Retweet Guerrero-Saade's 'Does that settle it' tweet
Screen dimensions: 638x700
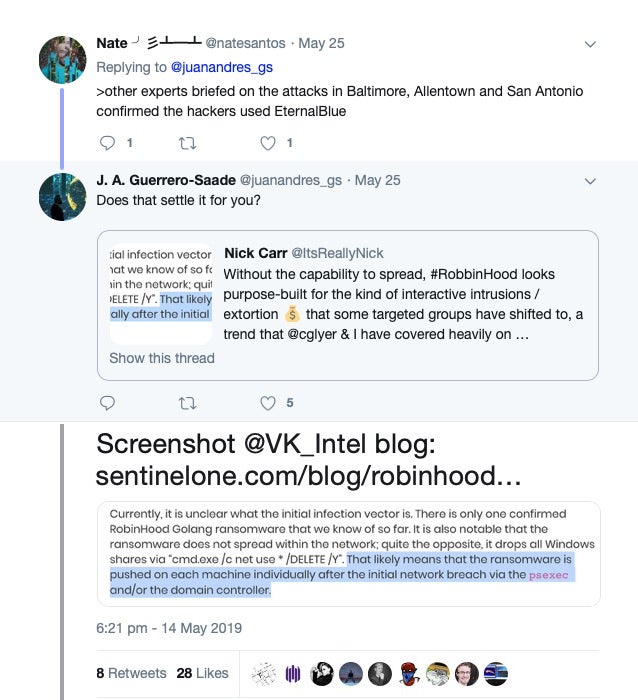click(x=188, y=403)
